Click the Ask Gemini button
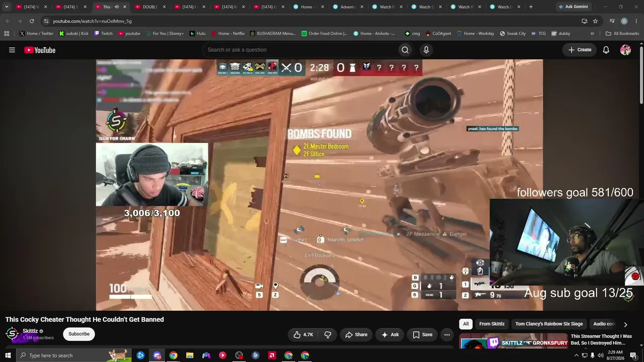This screenshot has width=644, height=362. pos(573,7)
